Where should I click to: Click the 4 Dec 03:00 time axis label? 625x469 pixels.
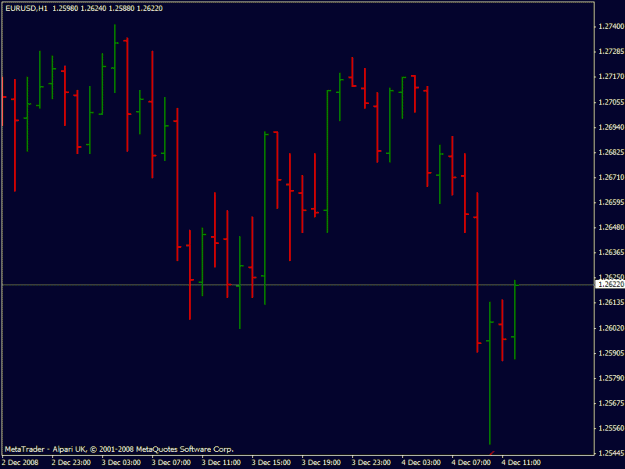point(421,462)
